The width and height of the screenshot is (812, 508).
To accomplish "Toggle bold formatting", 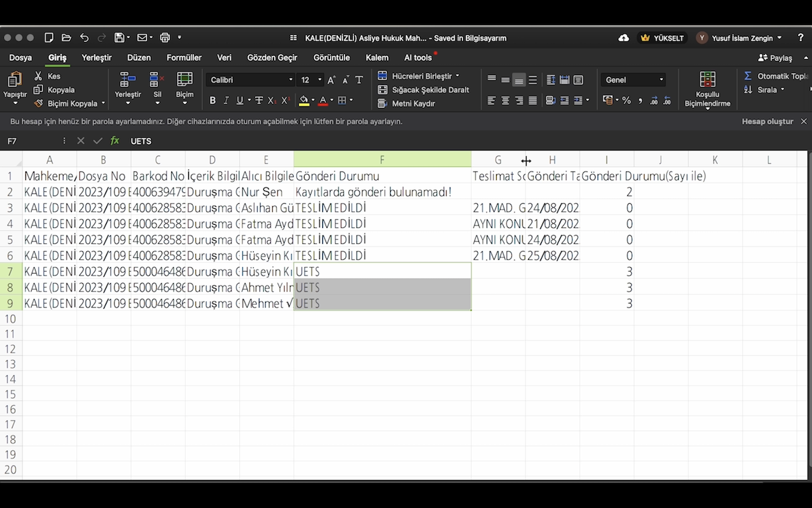I will [x=213, y=100].
